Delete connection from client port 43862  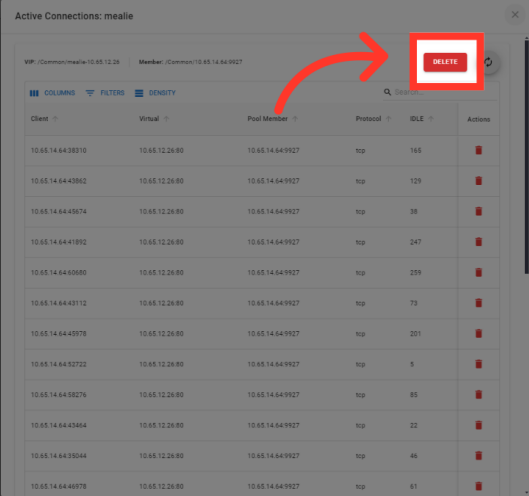pyautogui.click(x=478, y=181)
